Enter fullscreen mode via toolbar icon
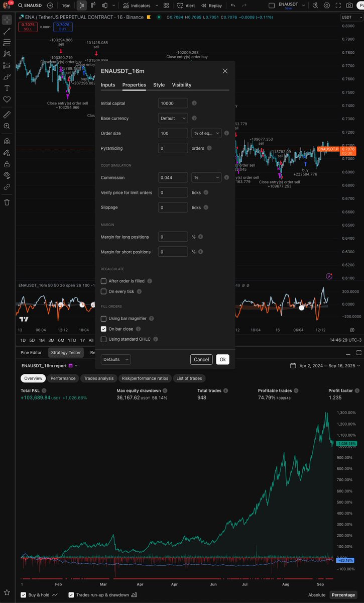The height and width of the screenshot is (603, 364). [x=338, y=6]
